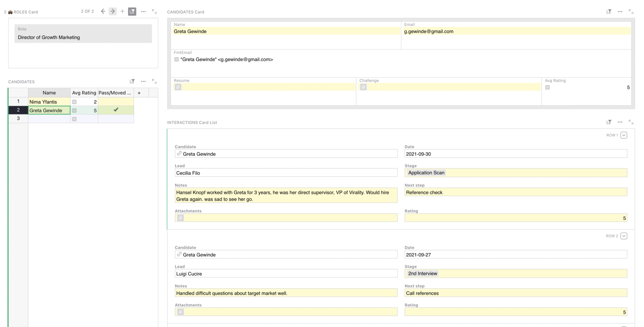The width and height of the screenshot is (644, 327).
Task: Open sort and filter options for ROLES Card
Action: pos(132,11)
